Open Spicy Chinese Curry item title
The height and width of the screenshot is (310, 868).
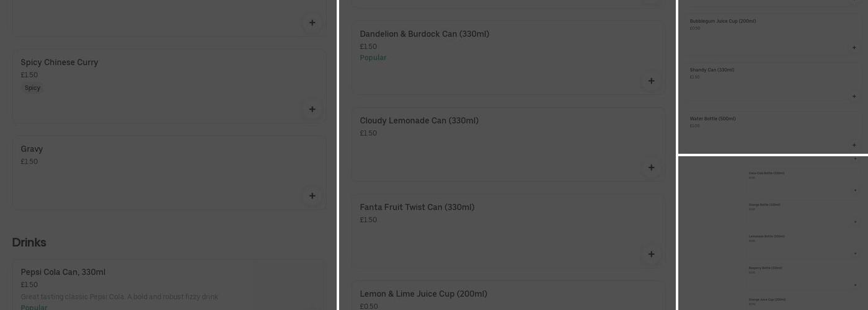[60, 63]
